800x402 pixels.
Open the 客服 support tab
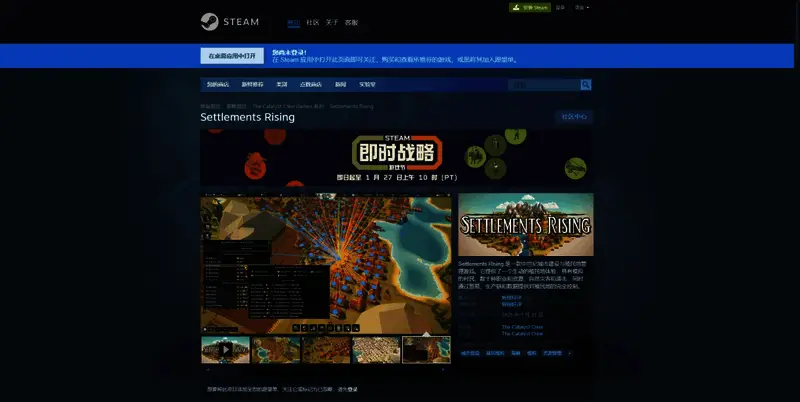[x=351, y=22]
